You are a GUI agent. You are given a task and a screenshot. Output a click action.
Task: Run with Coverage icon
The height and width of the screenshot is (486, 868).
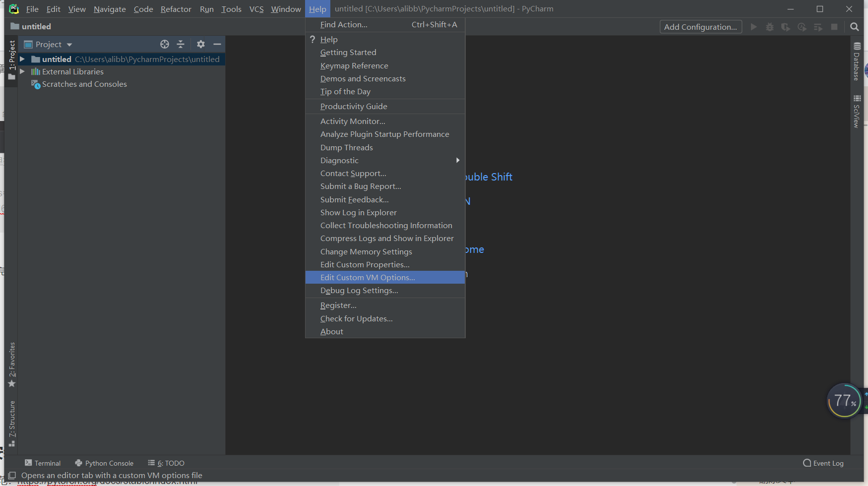pyautogui.click(x=786, y=27)
